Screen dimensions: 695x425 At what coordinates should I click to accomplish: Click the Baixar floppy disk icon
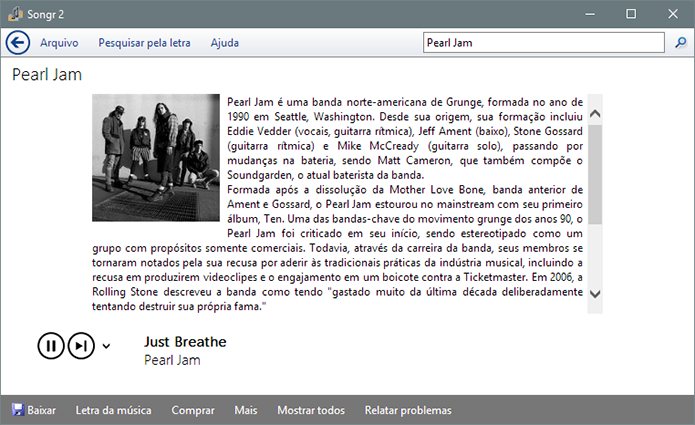pos(18,410)
